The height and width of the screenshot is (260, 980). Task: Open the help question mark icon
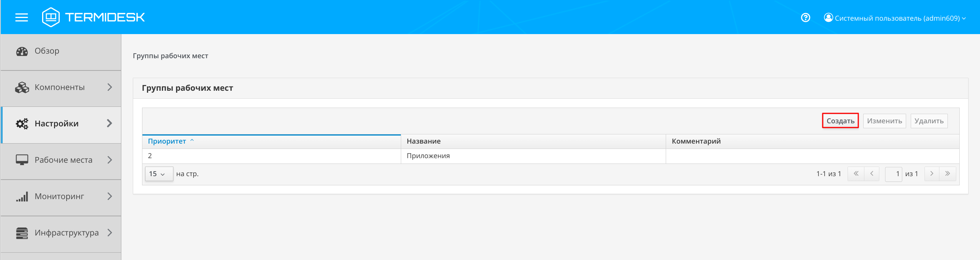pyautogui.click(x=805, y=18)
